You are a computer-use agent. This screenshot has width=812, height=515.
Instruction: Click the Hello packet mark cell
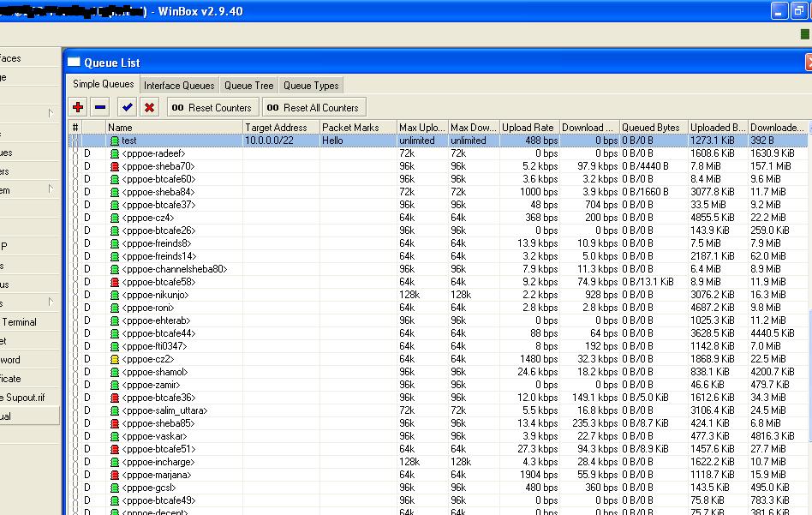click(x=358, y=141)
